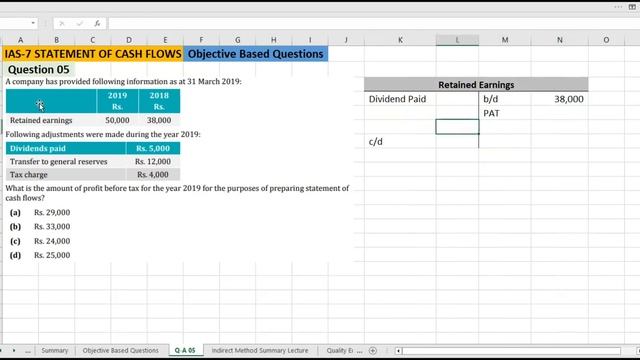Click the 'What is the amount of profit before tax' question text
Screen dimensions: 640x360
177,193
